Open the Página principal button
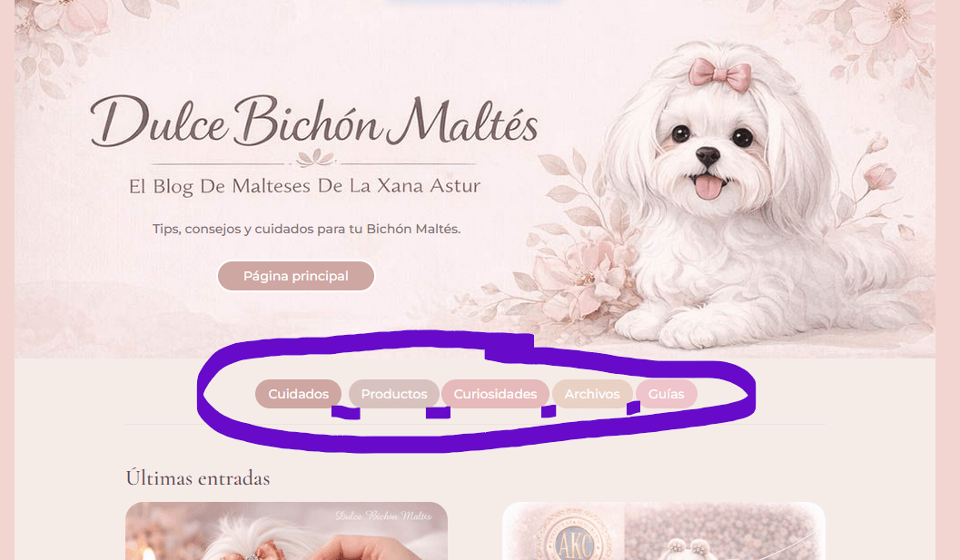The width and height of the screenshot is (960, 560). pos(296,276)
